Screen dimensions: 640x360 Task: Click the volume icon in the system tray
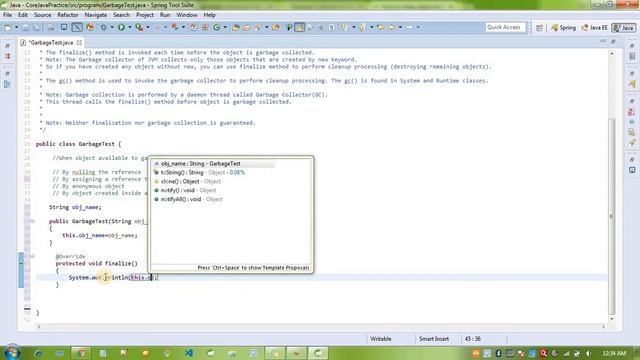coord(588,353)
